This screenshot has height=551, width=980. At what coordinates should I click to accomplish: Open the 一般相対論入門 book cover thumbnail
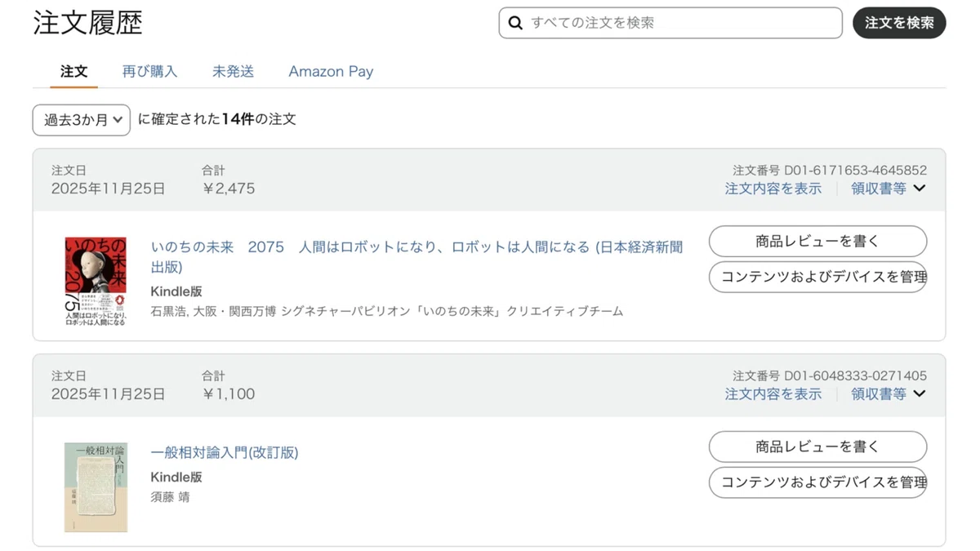[96, 487]
